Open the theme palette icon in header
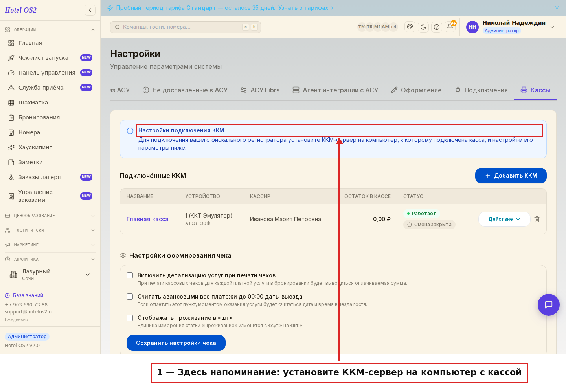 coord(410,27)
